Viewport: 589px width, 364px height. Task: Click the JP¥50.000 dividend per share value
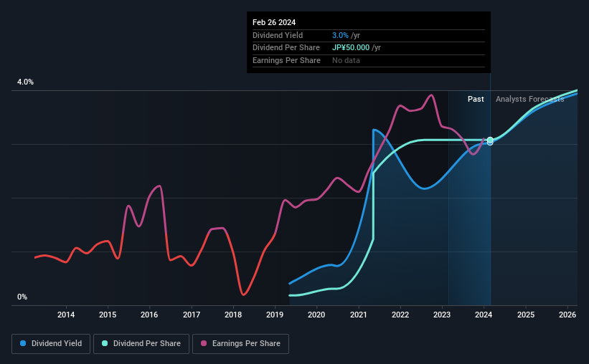pos(351,48)
